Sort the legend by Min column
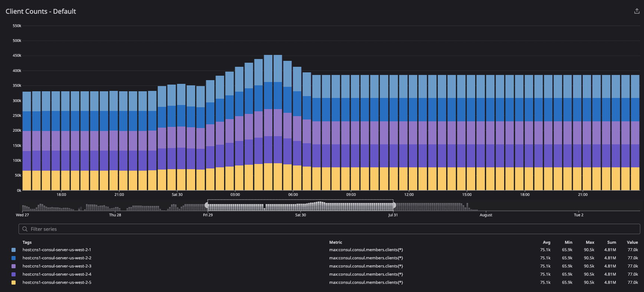This screenshot has width=644, height=292. point(568,242)
